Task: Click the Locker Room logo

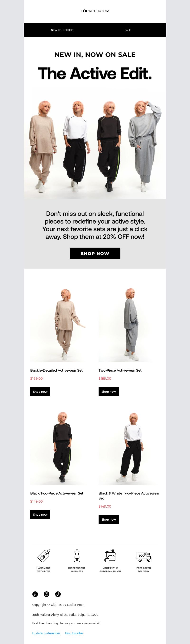Action: [95, 11]
